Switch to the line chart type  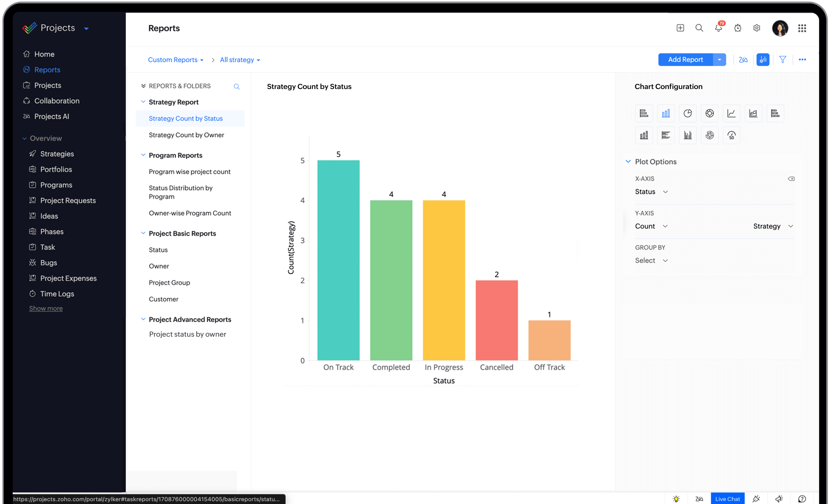click(x=731, y=114)
